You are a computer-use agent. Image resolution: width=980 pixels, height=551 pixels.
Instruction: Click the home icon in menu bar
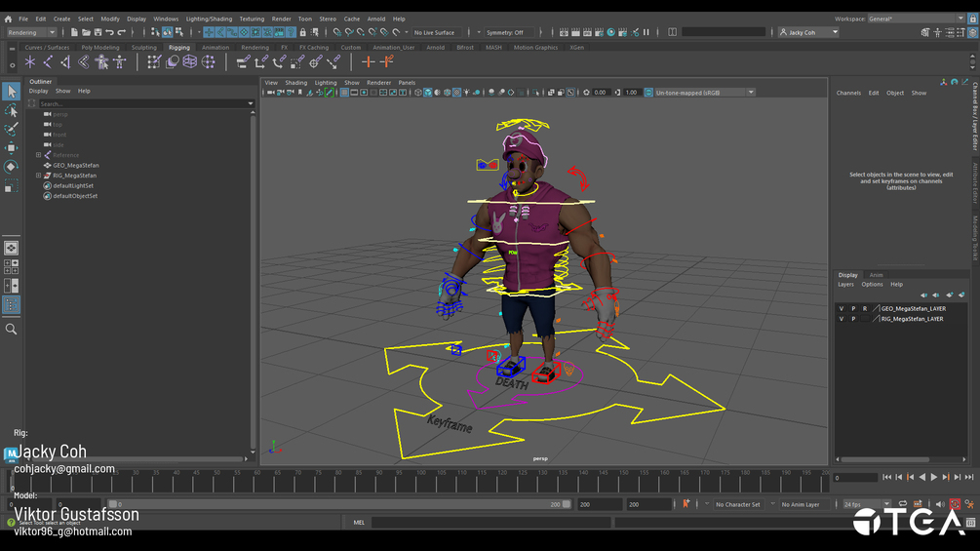(8, 19)
